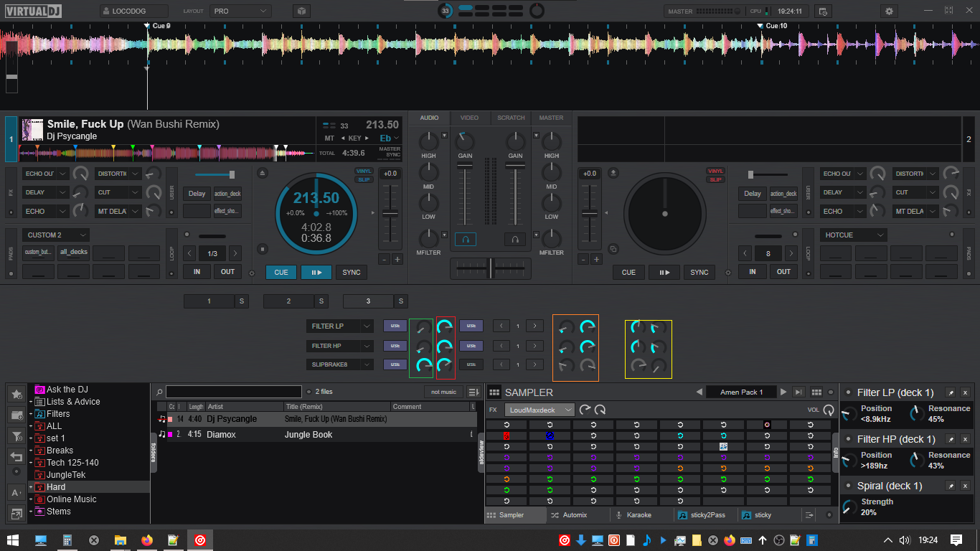Image resolution: width=980 pixels, height=551 pixels.
Task: Click deck 2 play/pause button
Action: (664, 273)
